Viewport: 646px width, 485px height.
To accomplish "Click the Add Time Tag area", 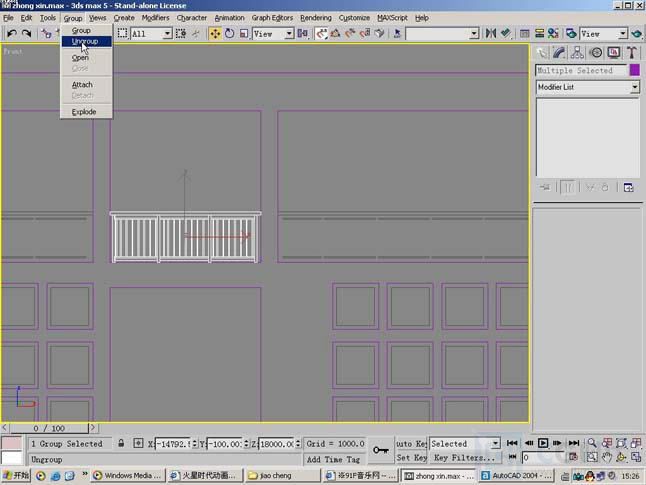I will coord(333,459).
